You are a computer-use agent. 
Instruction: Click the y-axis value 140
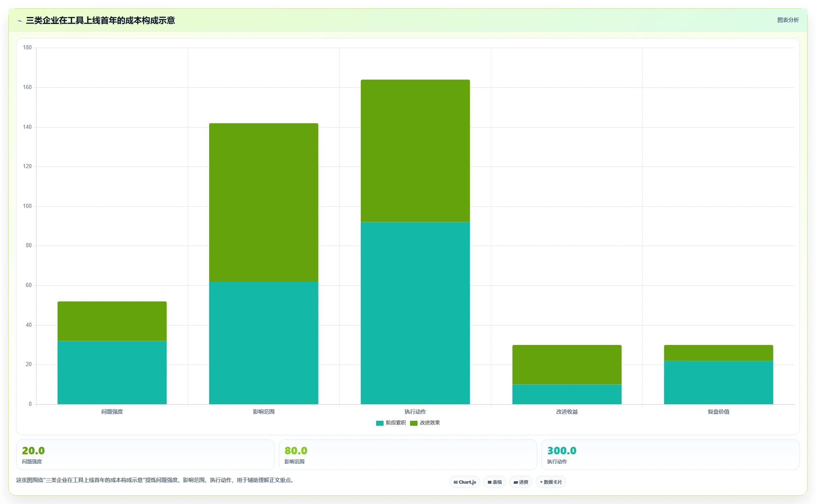pyautogui.click(x=27, y=127)
